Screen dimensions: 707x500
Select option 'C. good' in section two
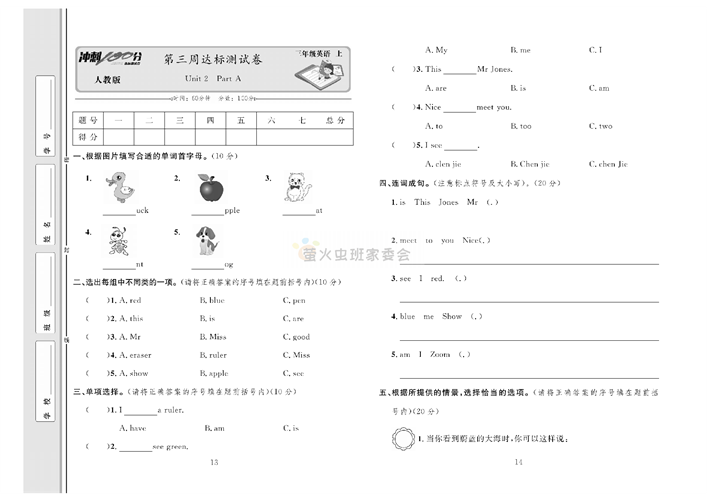296,337
